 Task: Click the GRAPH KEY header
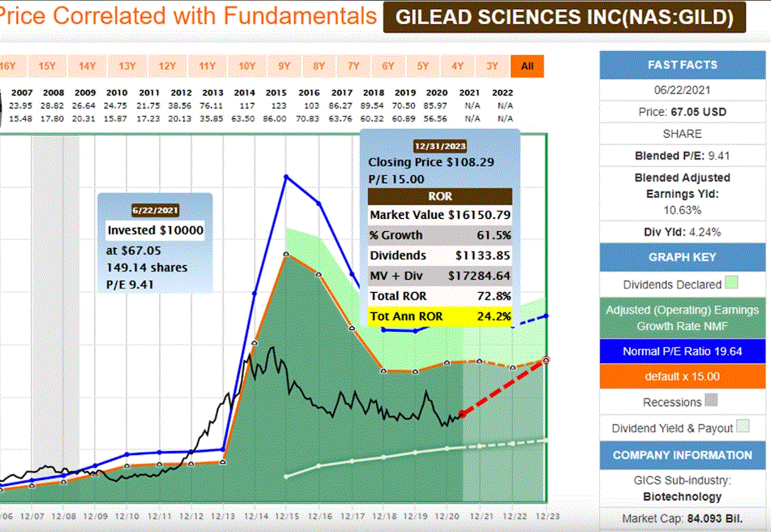(683, 257)
